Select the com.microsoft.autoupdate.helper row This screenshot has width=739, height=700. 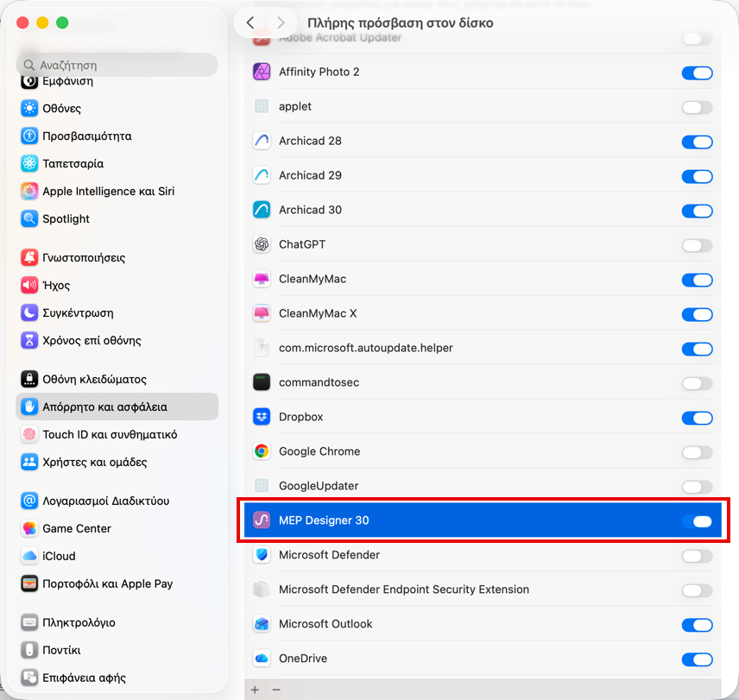pos(483,348)
